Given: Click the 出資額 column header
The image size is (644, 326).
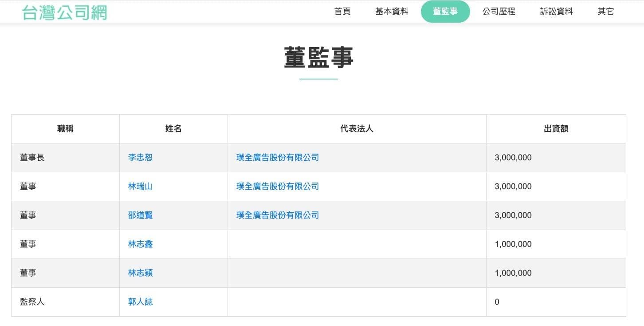Looking at the screenshot, I should (556, 129).
